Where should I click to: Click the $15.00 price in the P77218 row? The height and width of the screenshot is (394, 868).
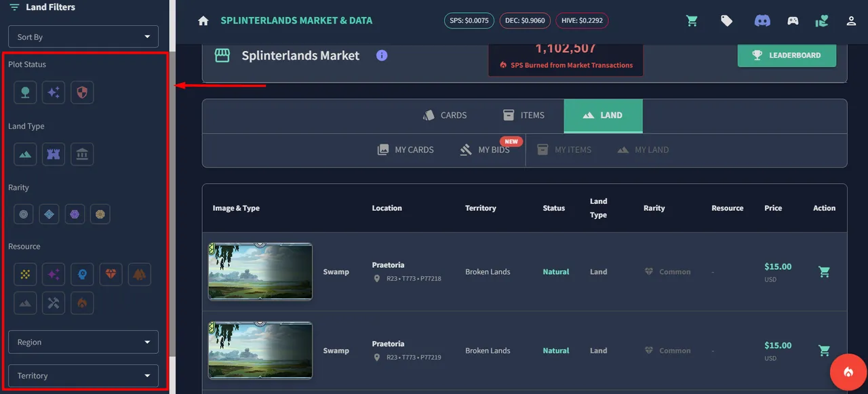[x=778, y=267]
